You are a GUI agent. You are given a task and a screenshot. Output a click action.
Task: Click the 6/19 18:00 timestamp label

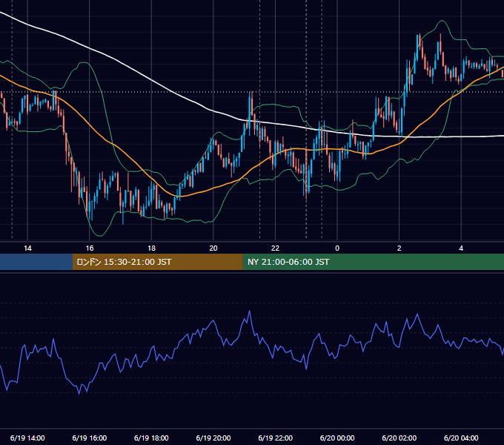pyautogui.click(x=151, y=438)
